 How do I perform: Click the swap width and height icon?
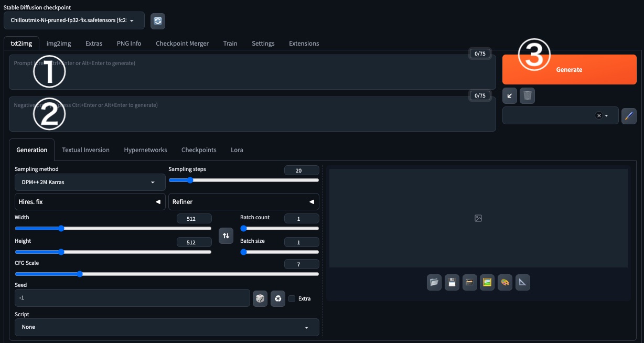pos(226,235)
